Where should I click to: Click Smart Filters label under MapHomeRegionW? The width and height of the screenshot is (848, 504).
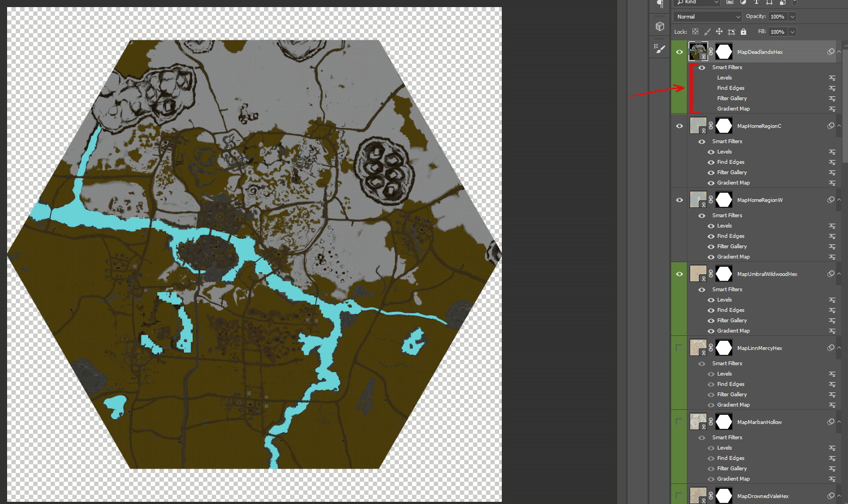(727, 216)
